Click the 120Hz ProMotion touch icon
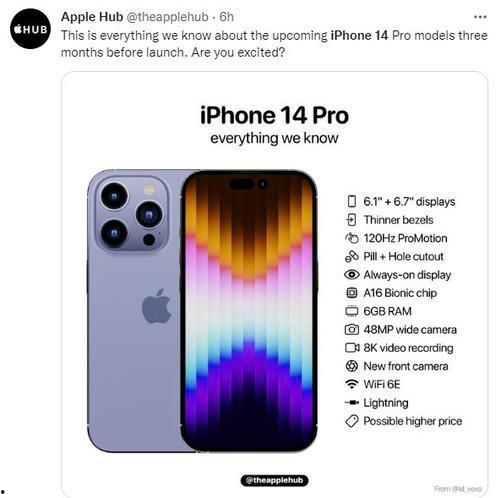Viewport: 501px width, 498px height. pyautogui.click(x=352, y=238)
